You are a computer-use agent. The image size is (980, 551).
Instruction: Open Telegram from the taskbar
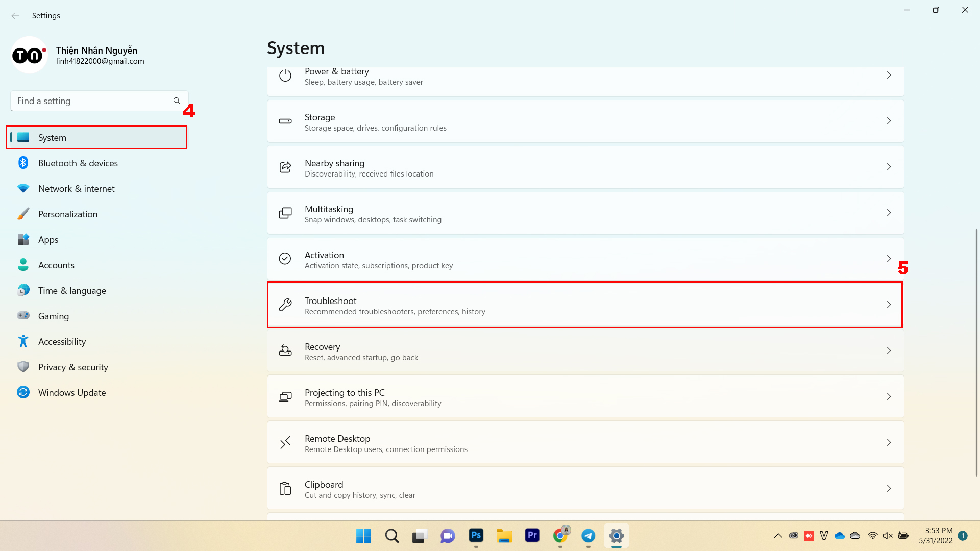coord(588,536)
